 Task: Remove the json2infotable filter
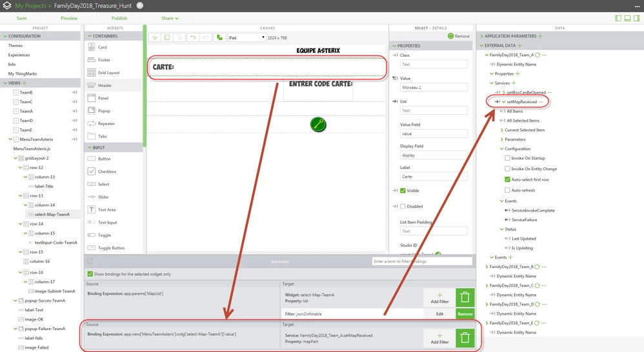pyautogui.click(x=465, y=314)
